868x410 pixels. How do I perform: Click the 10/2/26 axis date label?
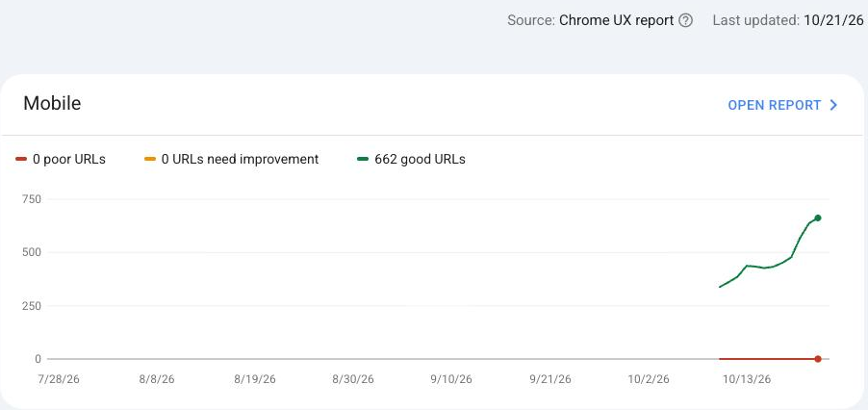(649, 379)
